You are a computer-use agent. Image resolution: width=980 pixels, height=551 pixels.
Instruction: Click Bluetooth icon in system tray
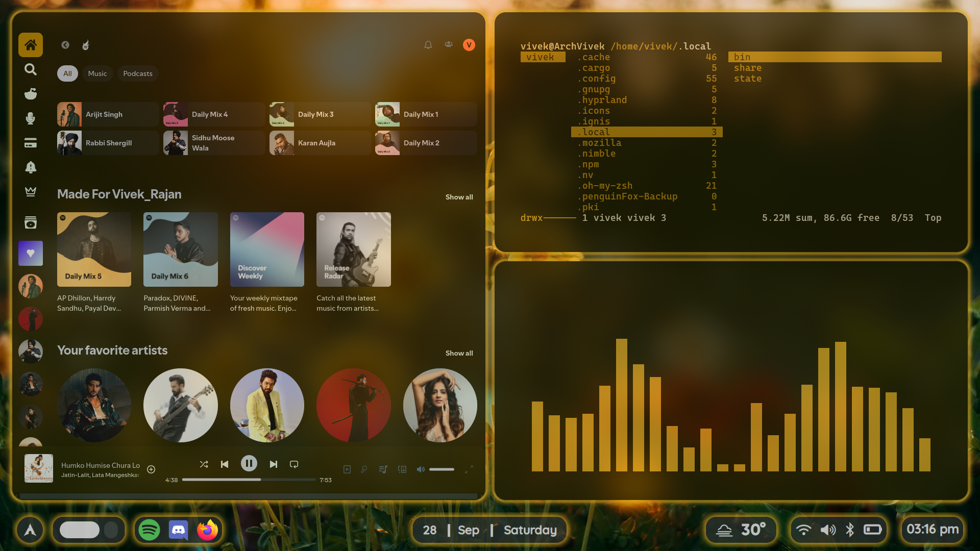[850, 530]
